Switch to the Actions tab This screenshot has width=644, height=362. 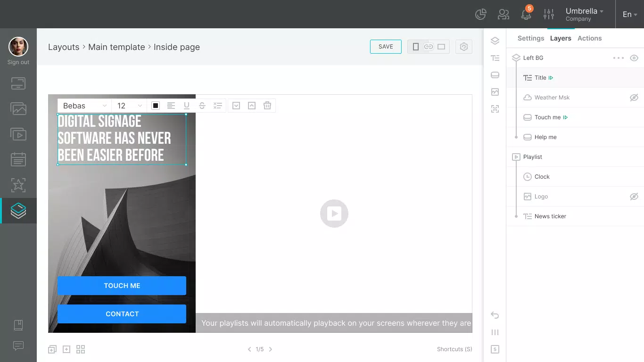point(590,38)
